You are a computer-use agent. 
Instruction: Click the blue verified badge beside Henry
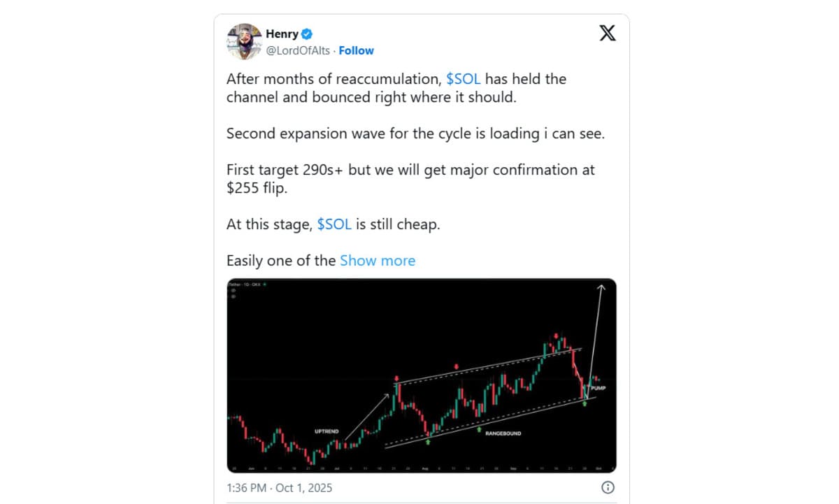[x=307, y=34]
